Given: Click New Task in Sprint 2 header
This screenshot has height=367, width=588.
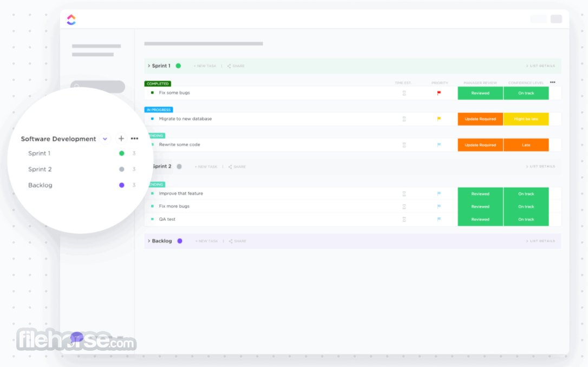Looking at the screenshot, I should point(206,167).
